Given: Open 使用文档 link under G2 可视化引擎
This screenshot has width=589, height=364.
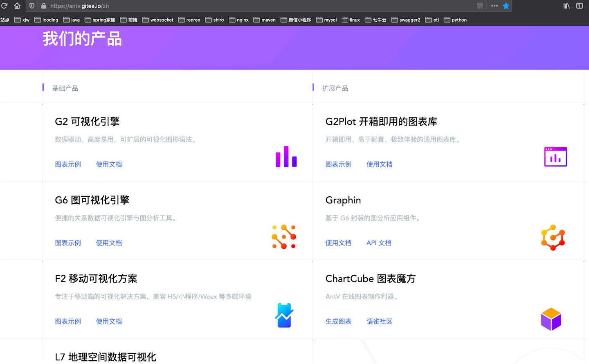Looking at the screenshot, I should click(109, 164).
